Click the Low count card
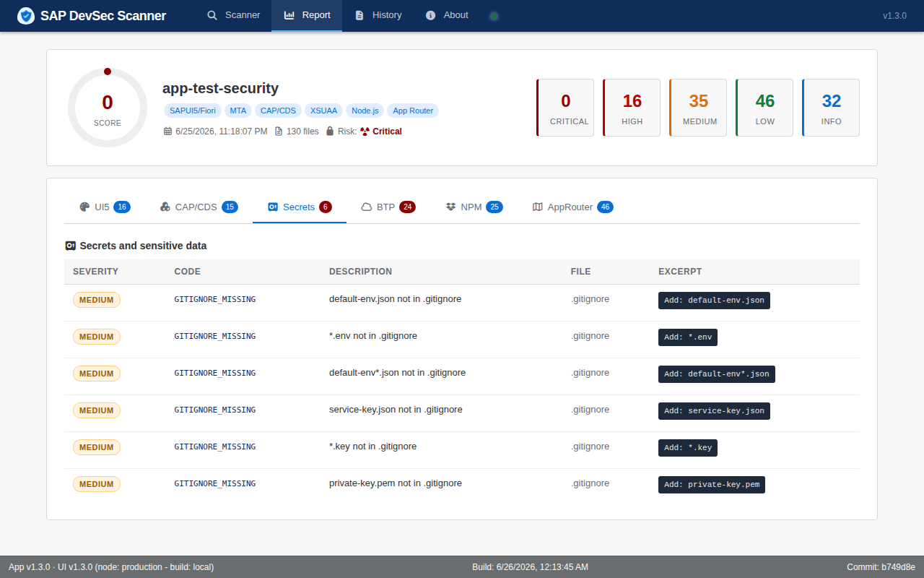 tap(764, 108)
